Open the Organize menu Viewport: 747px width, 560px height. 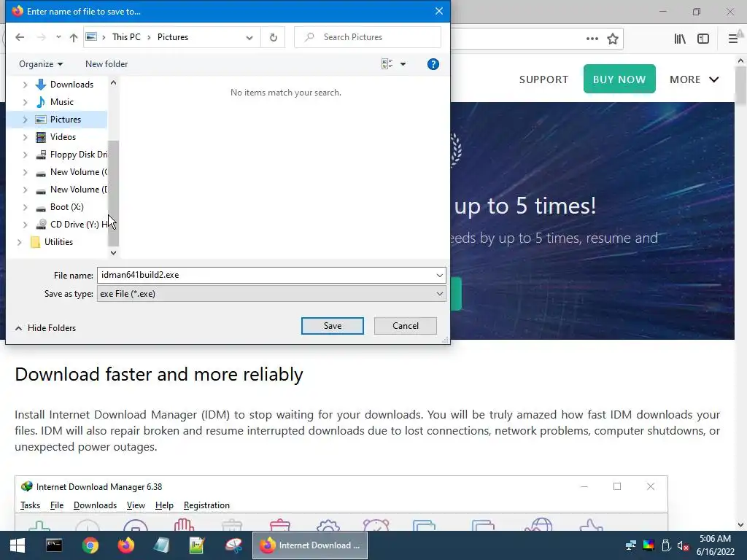coord(41,64)
